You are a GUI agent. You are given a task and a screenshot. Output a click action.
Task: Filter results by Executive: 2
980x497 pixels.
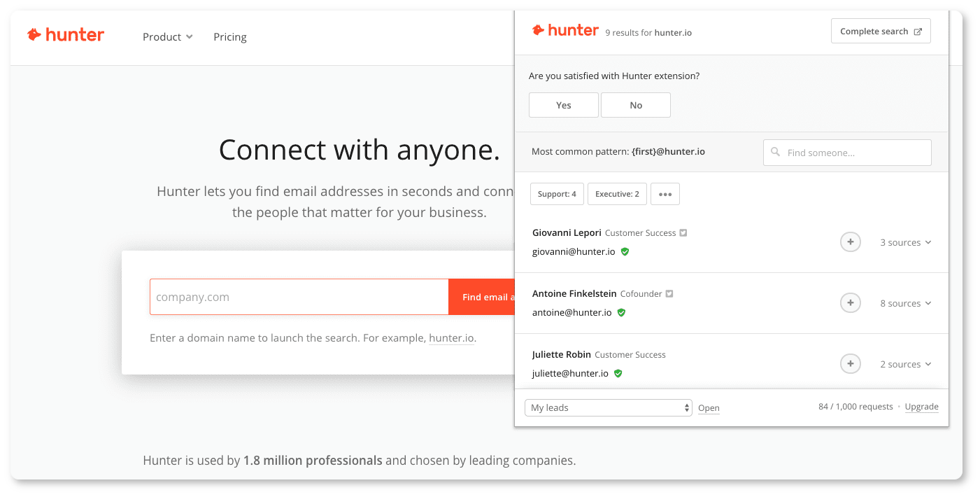pos(618,194)
